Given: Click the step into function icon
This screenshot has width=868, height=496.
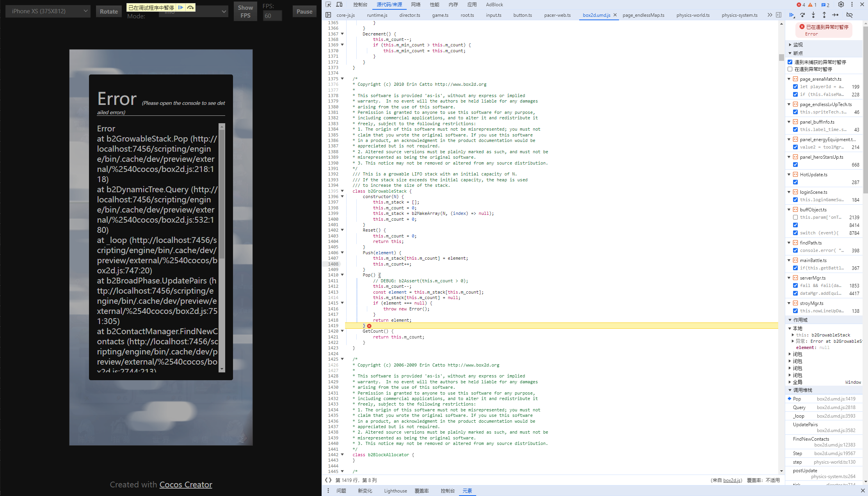Looking at the screenshot, I should 813,15.
